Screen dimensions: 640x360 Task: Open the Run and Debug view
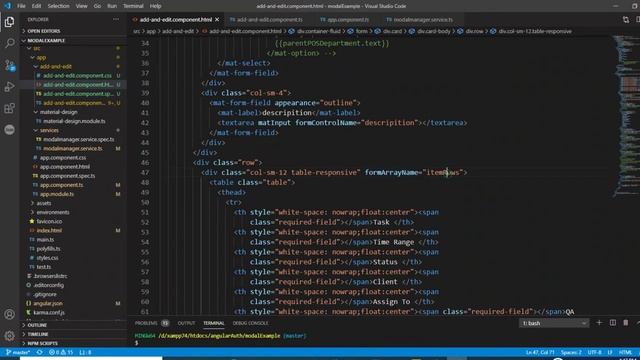click(9, 87)
